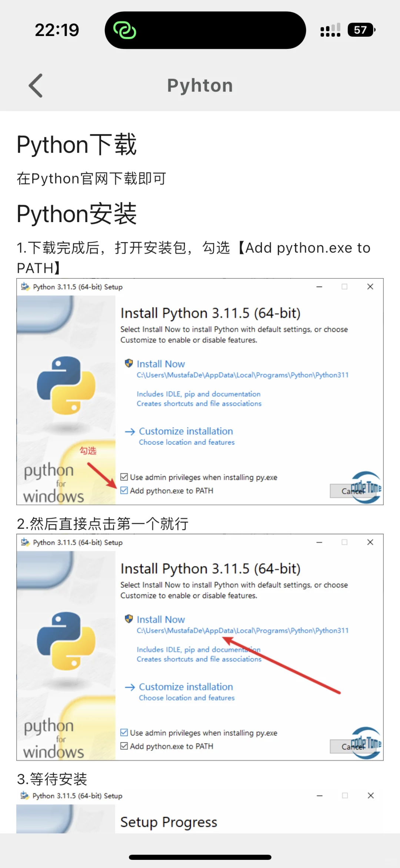400x868 pixels.
Task: Toggle Use admin privileges checkbox in step 2 image
Action: [x=124, y=733]
